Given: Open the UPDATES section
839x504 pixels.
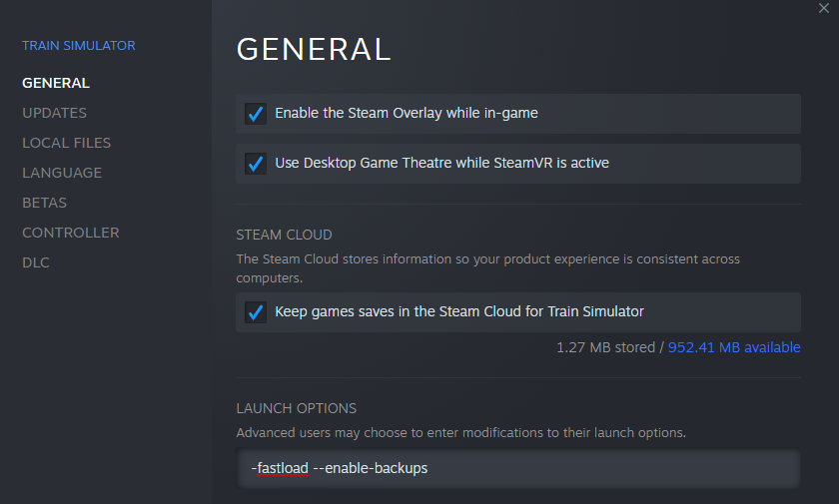Looking at the screenshot, I should (x=54, y=113).
